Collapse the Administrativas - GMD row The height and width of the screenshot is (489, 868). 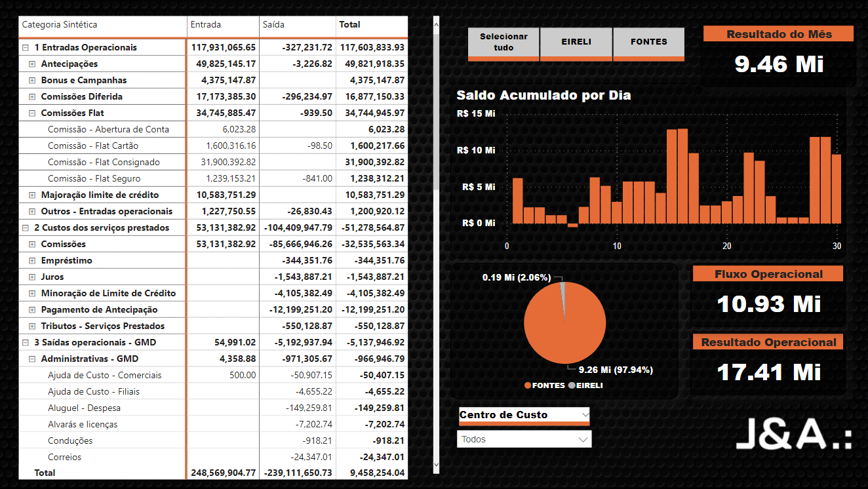pos(32,359)
